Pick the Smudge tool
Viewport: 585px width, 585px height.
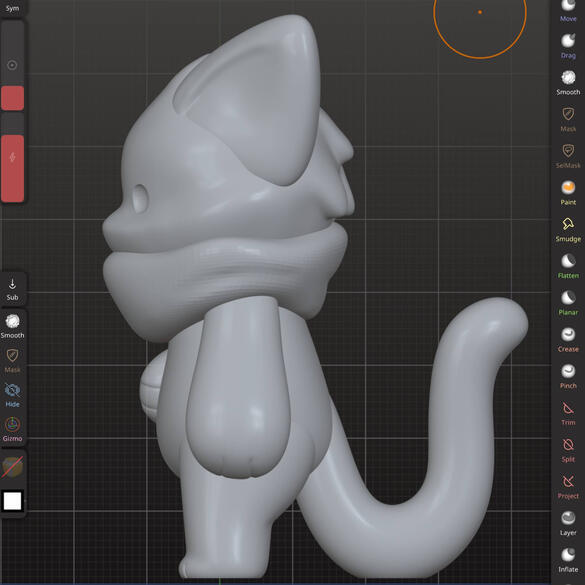pyautogui.click(x=568, y=230)
